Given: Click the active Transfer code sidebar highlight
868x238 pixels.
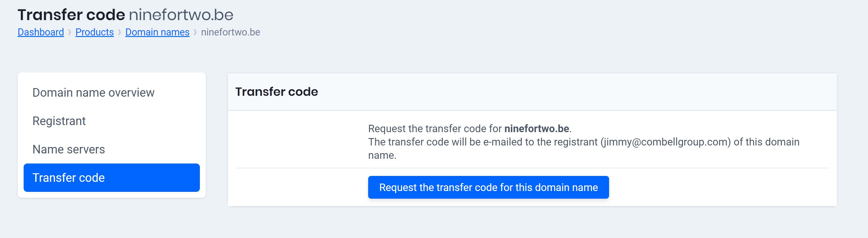Looking at the screenshot, I should click(x=112, y=178).
